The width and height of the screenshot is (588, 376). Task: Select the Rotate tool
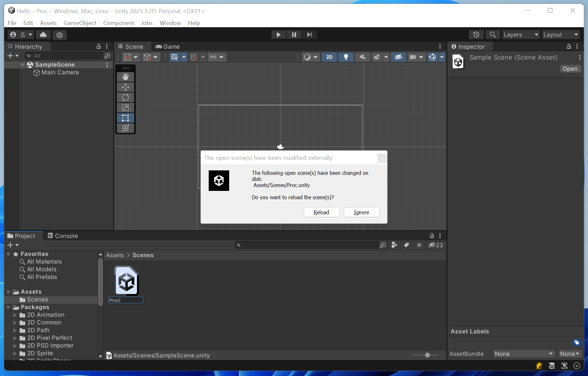pos(125,97)
